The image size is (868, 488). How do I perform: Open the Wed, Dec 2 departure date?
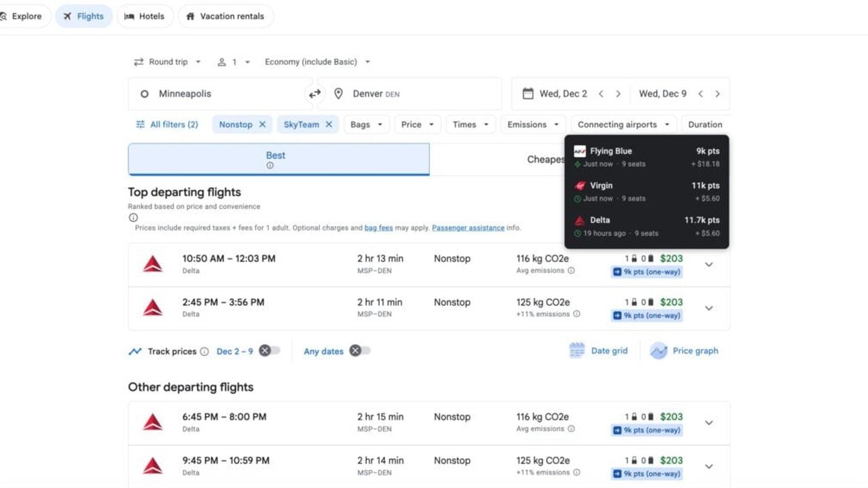tap(563, 94)
